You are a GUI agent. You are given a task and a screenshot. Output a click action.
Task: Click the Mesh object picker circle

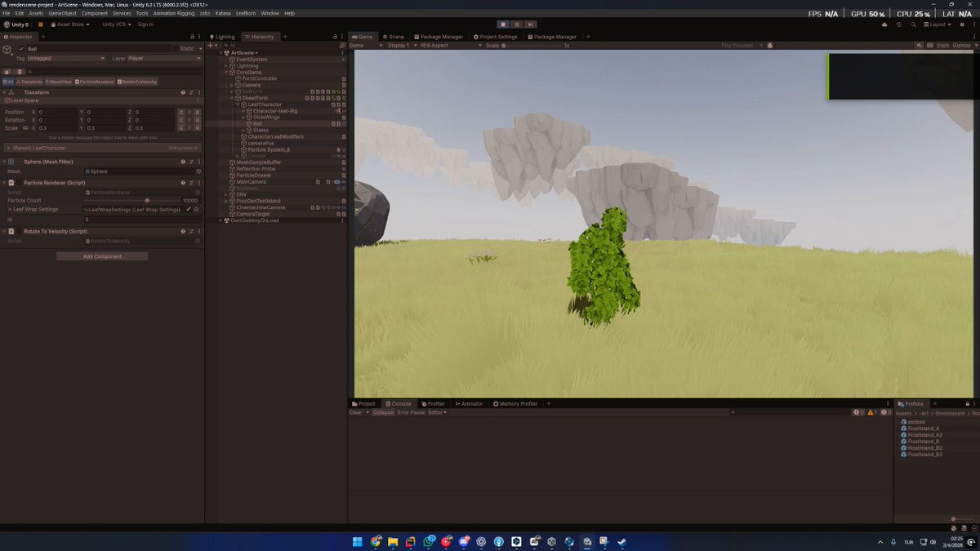(198, 171)
